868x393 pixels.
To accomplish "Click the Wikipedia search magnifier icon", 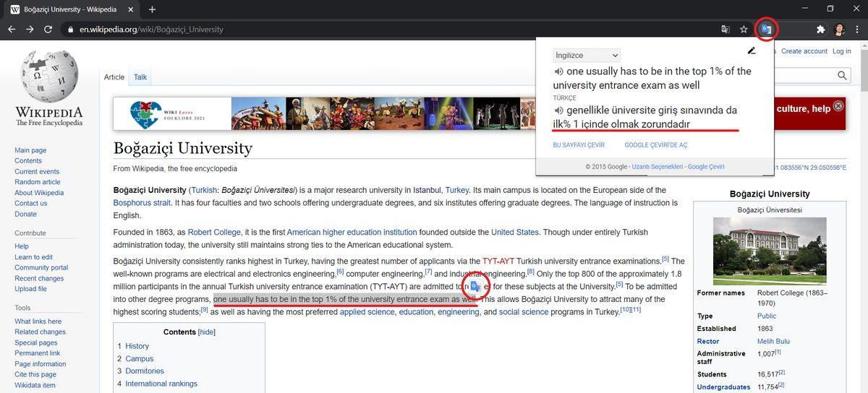I will click(x=843, y=75).
